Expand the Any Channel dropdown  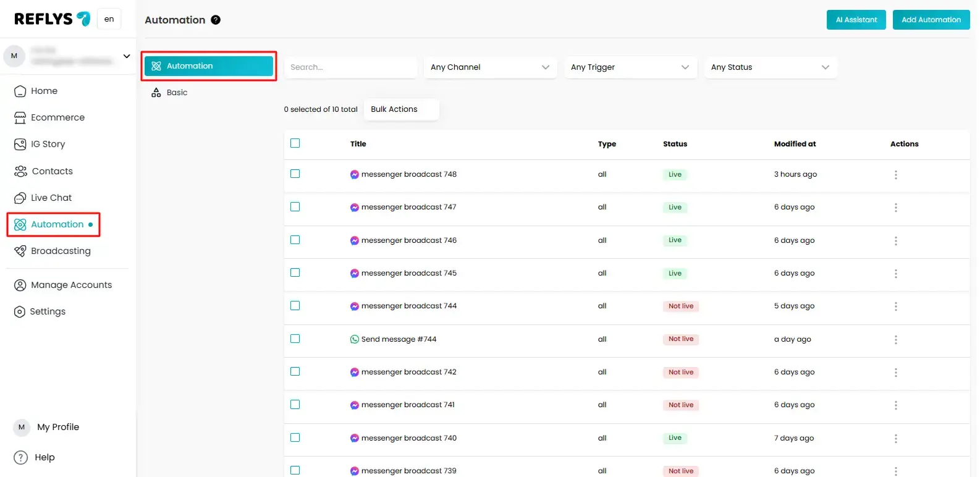click(x=490, y=67)
